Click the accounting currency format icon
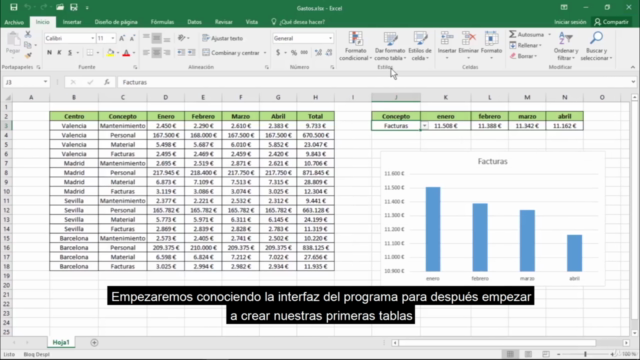The height and width of the screenshot is (360, 640). click(x=278, y=53)
